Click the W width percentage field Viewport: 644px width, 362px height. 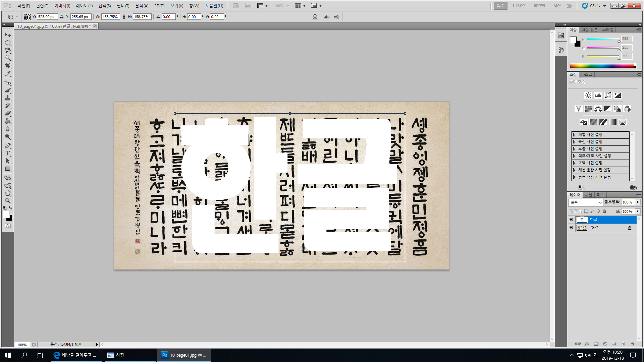110,17
